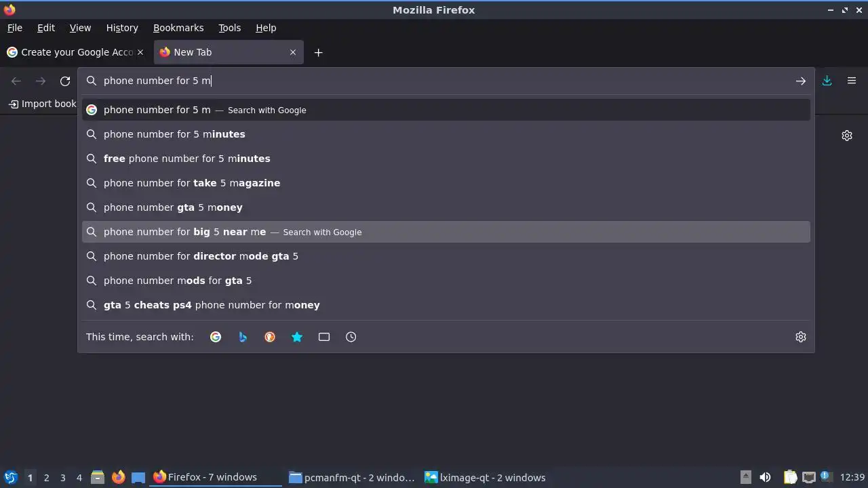This screenshot has height=488, width=868.
Task: Open the File menu
Action: (x=15, y=28)
